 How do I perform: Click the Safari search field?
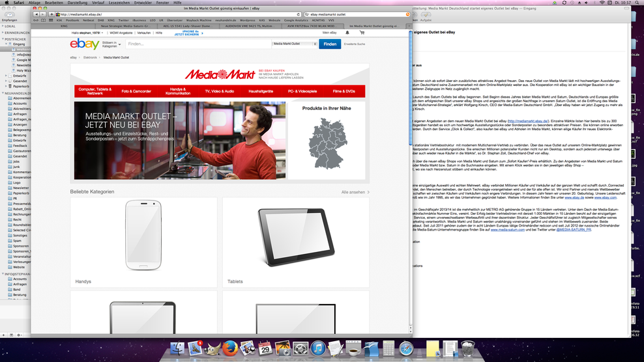pyautogui.click(x=357, y=14)
